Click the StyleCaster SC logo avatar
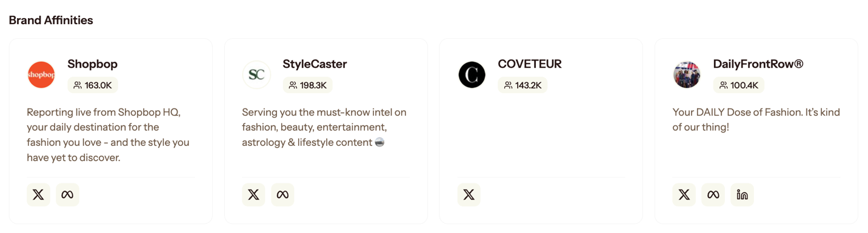868x233 pixels. click(256, 75)
